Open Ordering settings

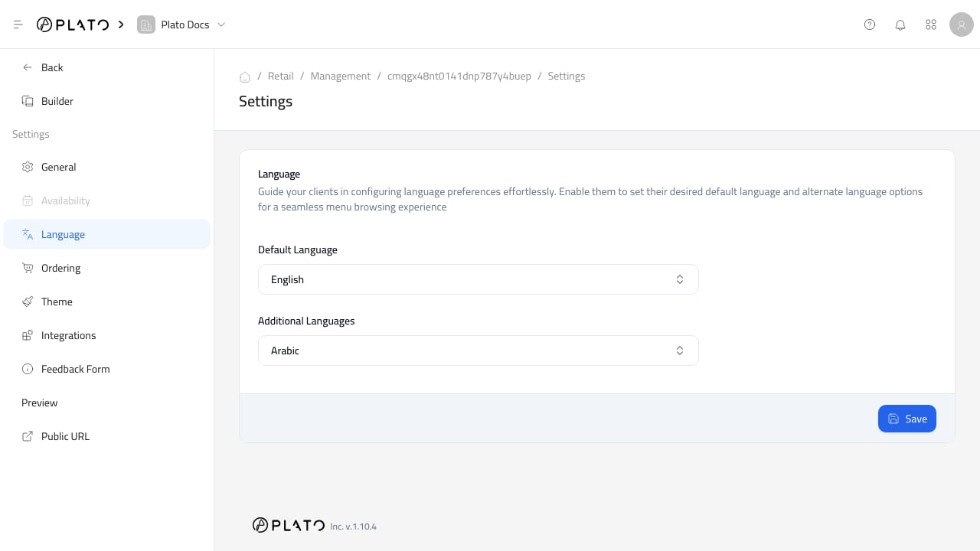click(107, 268)
